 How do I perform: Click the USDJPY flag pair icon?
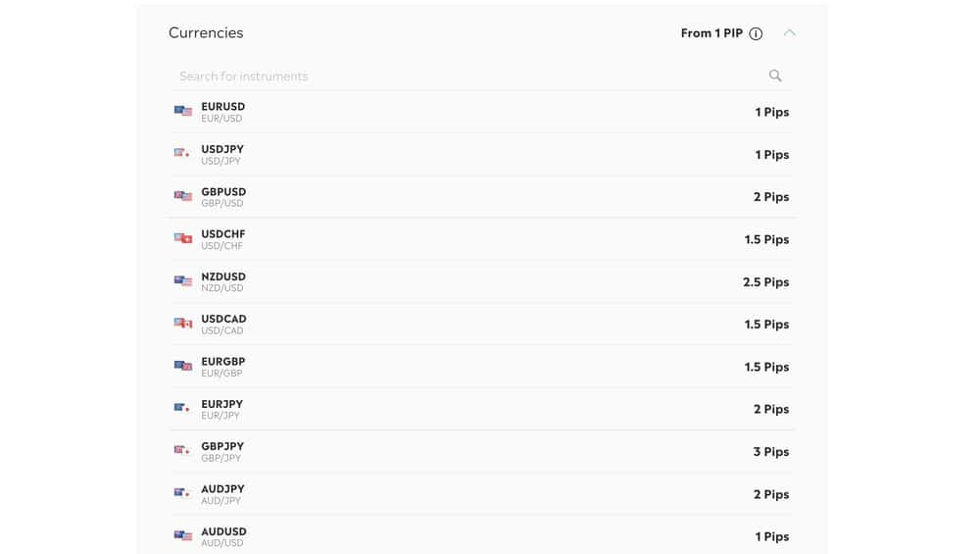(183, 154)
